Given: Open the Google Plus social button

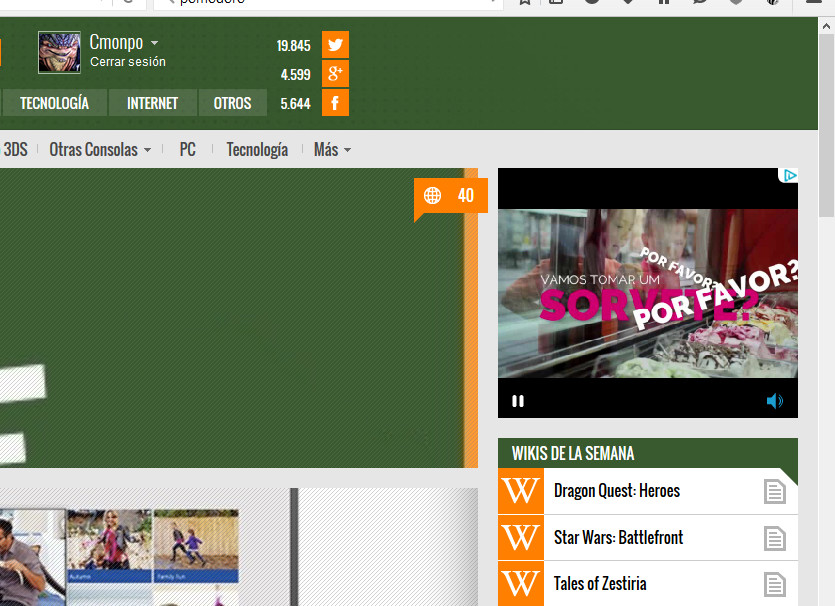Looking at the screenshot, I should pyautogui.click(x=335, y=73).
